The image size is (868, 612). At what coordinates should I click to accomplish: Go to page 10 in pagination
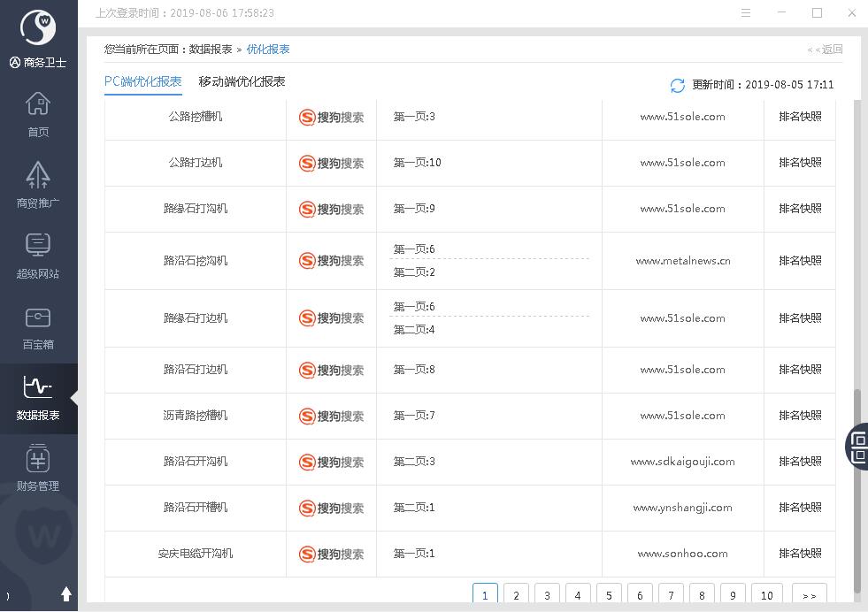click(x=766, y=595)
